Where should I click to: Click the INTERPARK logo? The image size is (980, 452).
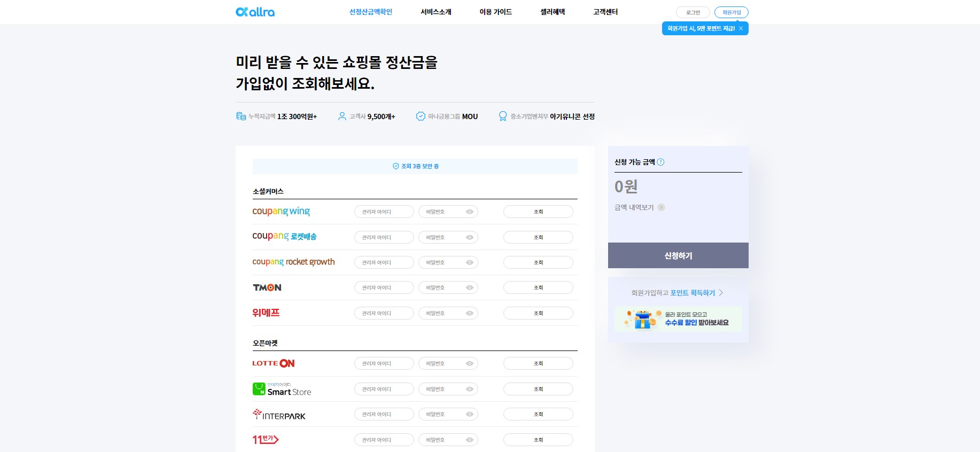click(x=279, y=414)
